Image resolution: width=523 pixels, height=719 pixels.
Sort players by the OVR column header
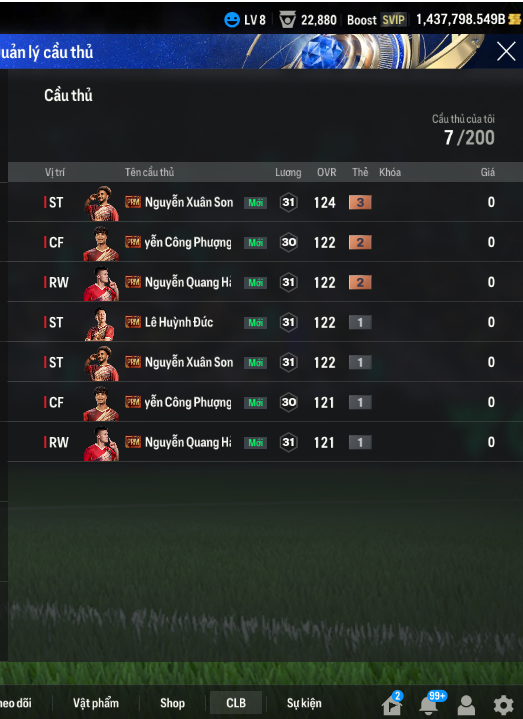326,172
